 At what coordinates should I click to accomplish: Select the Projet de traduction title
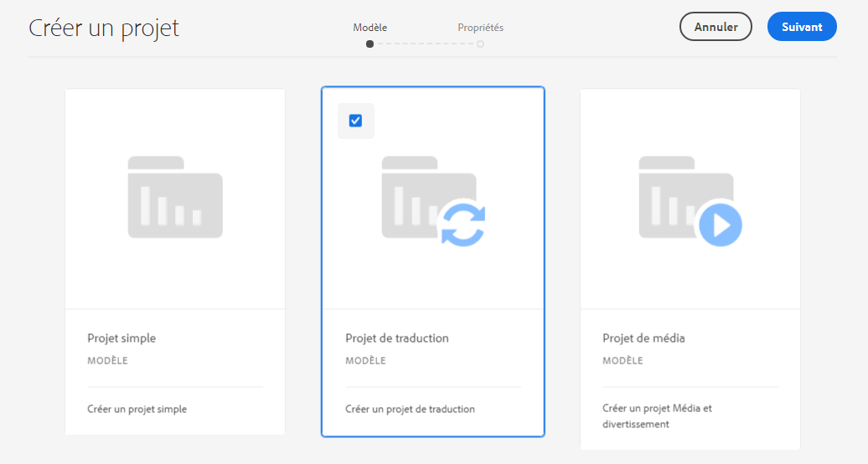click(x=397, y=338)
